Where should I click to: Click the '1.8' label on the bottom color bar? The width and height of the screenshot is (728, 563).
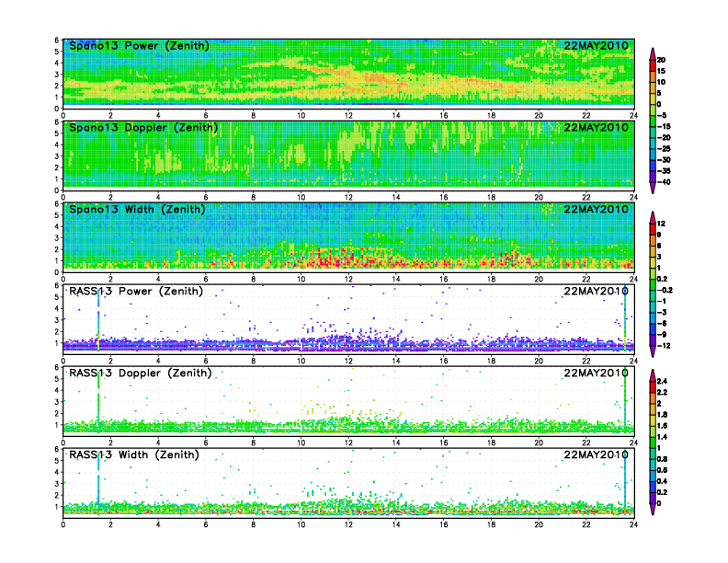click(662, 415)
